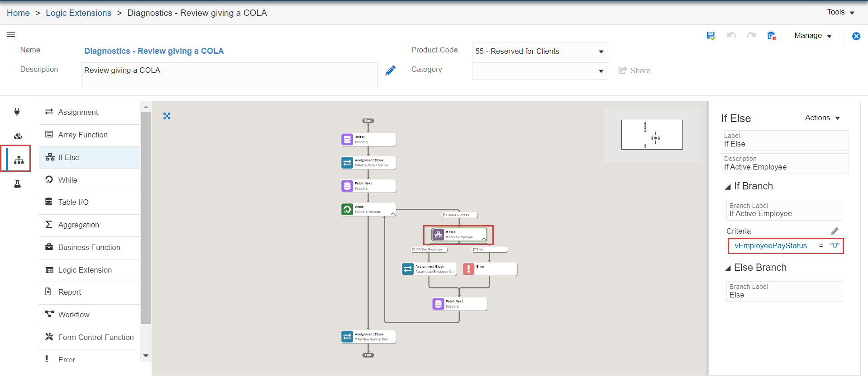The image size is (868, 377).
Task: Click the While node on canvas
Action: tap(368, 209)
